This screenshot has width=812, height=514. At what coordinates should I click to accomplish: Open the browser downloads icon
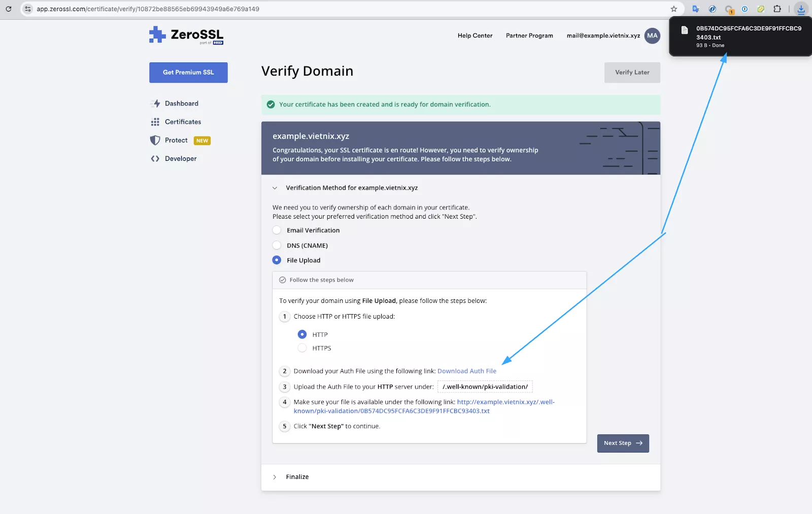coord(801,9)
